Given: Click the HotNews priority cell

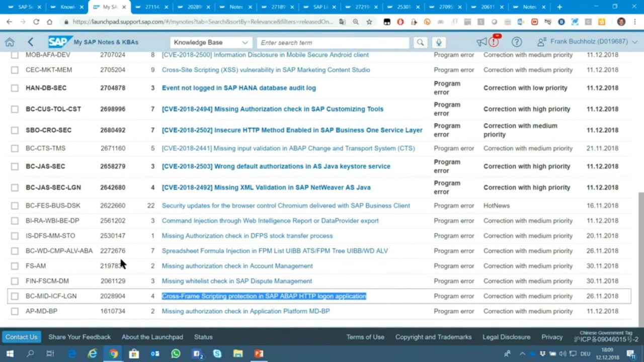Looking at the screenshot, I should tap(497, 206).
